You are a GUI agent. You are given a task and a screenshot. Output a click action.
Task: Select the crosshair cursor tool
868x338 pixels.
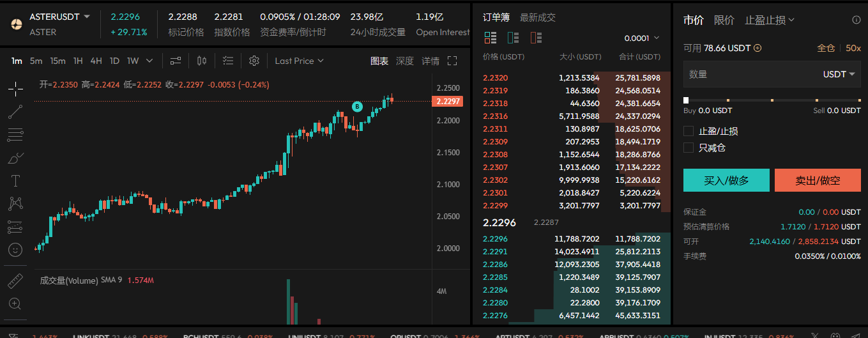pyautogui.click(x=16, y=89)
